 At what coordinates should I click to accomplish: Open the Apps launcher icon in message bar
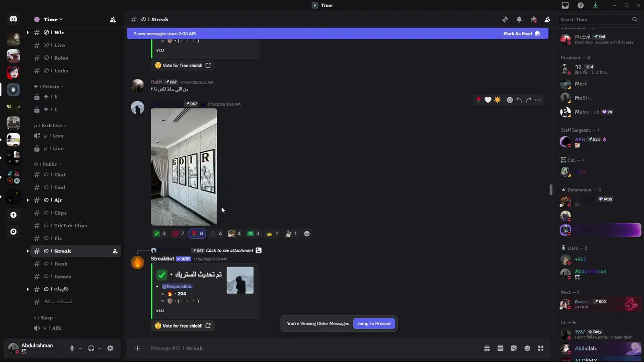(x=541, y=348)
